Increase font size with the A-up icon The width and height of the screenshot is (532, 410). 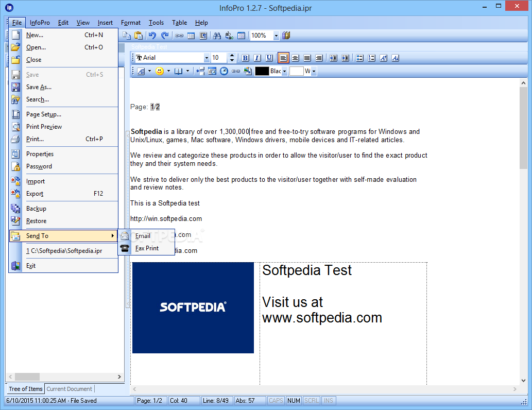point(383,58)
